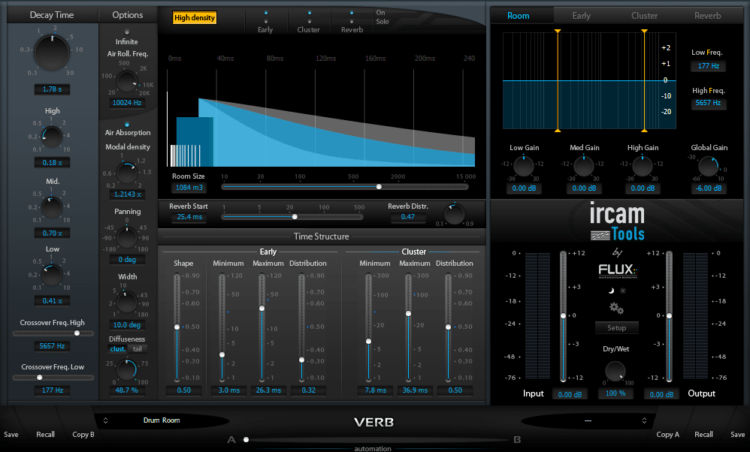Click the Global Gain knob
This screenshot has height=452, width=750.
coord(708,166)
